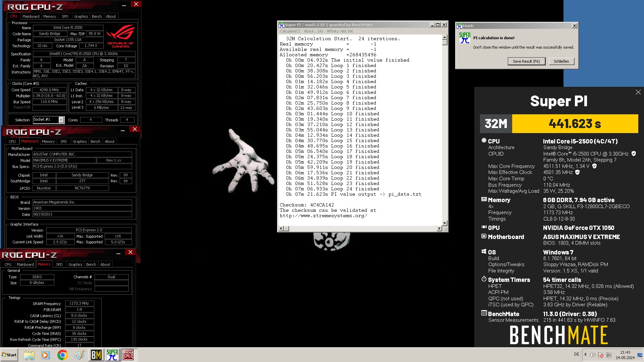
Task: Click the shield next to Max Core Frequency
Action: (594, 166)
